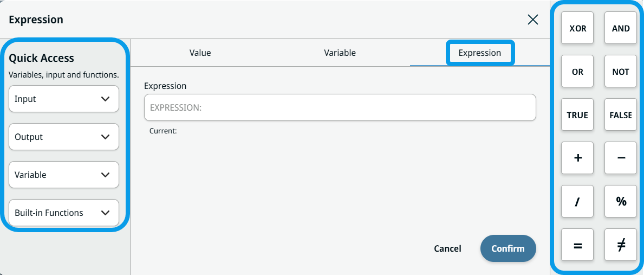Insert the division slash operator
644x275 pixels.
[577, 201]
